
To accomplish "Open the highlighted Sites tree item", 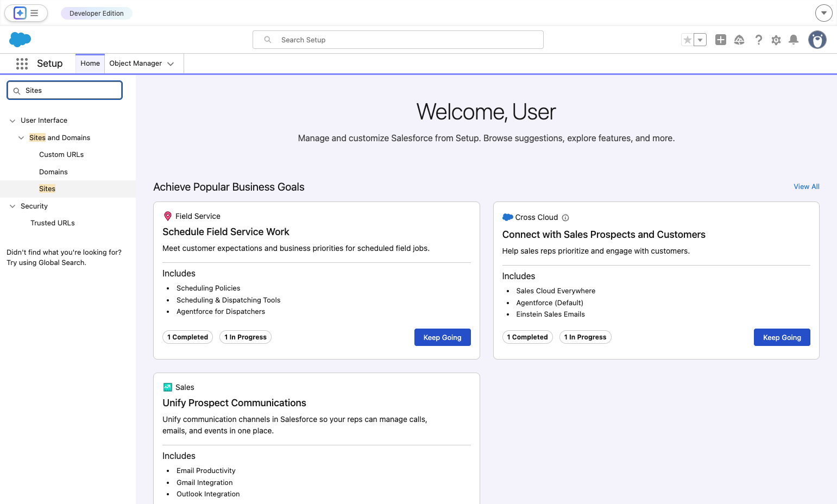I will (47, 189).
